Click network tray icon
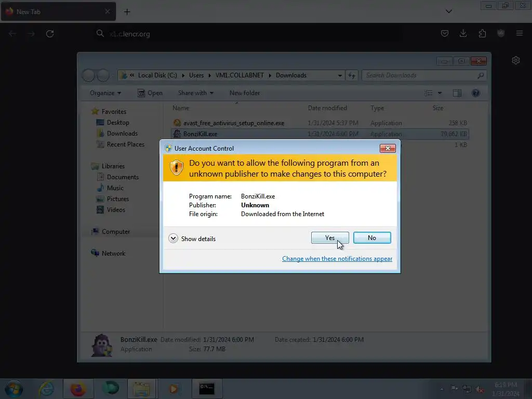Image resolution: width=532 pixels, height=399 pixels. [467, 389]
